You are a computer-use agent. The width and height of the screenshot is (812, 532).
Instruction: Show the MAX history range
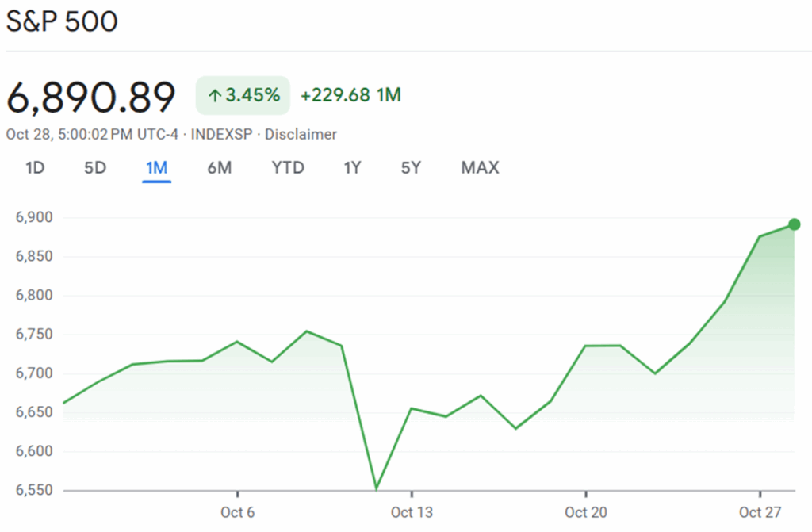(480, 167)
